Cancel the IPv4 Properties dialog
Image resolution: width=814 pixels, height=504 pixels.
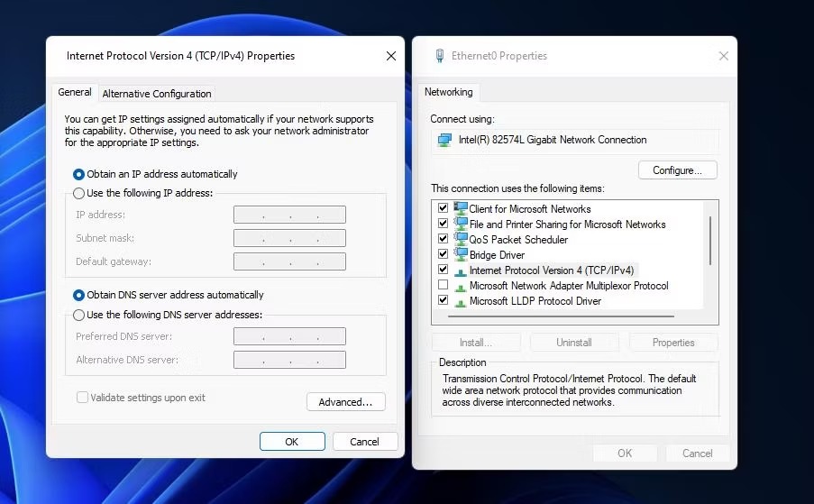pyautogui.click(x=365, y=441)
